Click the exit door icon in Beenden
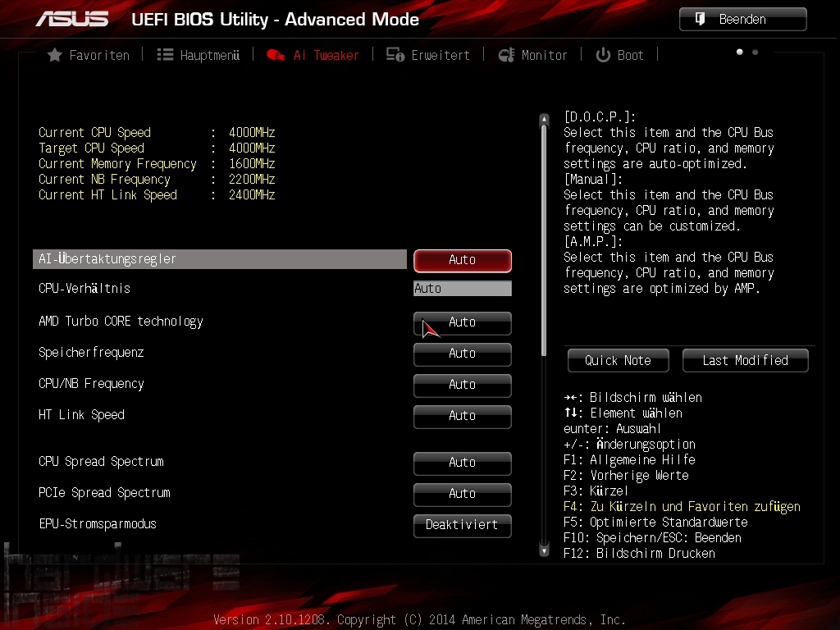 (x=700, y=20)
